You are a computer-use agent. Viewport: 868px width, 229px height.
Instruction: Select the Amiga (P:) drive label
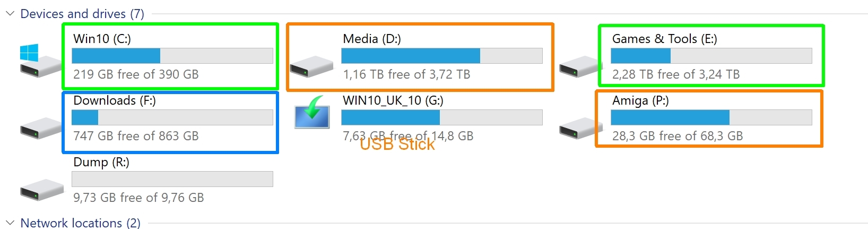pos(640,100)
